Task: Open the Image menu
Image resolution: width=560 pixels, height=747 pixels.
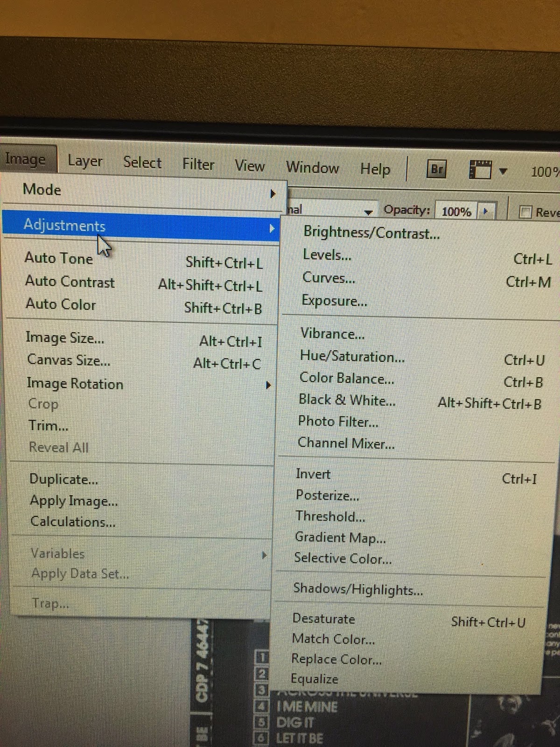Action: click(x=26, y=159)
